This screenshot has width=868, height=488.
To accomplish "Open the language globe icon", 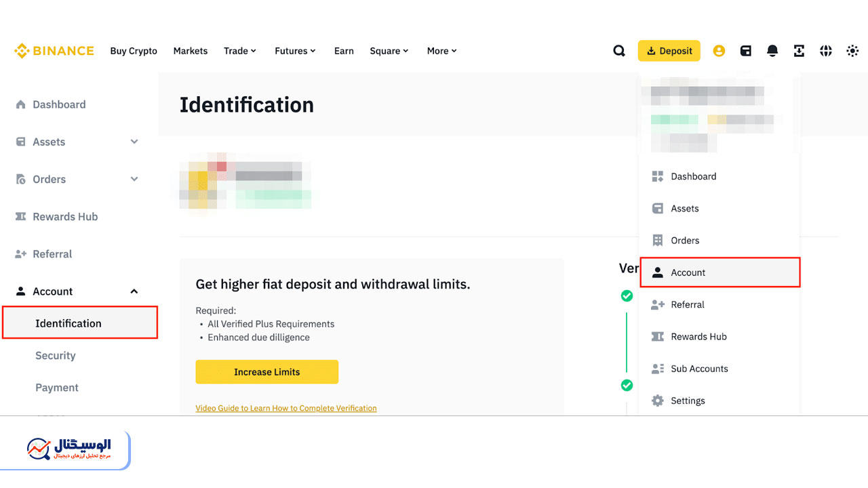I will point(825,51).
